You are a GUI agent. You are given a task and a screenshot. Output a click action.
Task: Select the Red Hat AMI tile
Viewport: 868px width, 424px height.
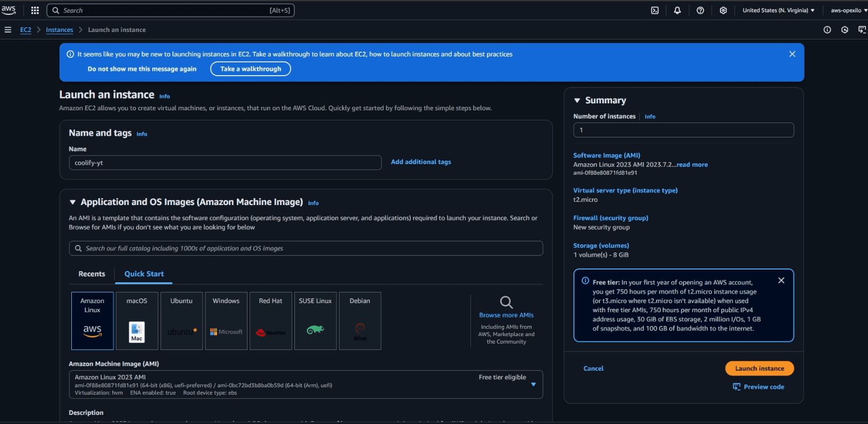[x=271, y=321]
